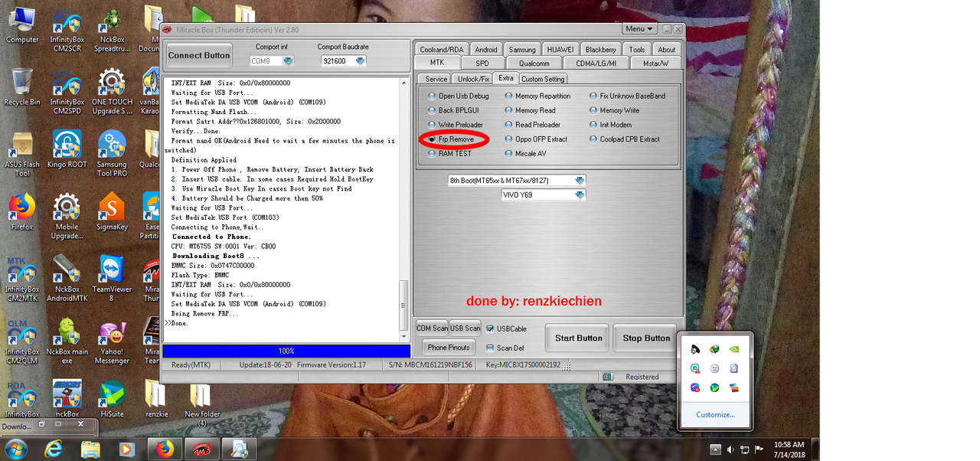Click the 100% progress bar

pyautogui.click(x=286, y=351)
